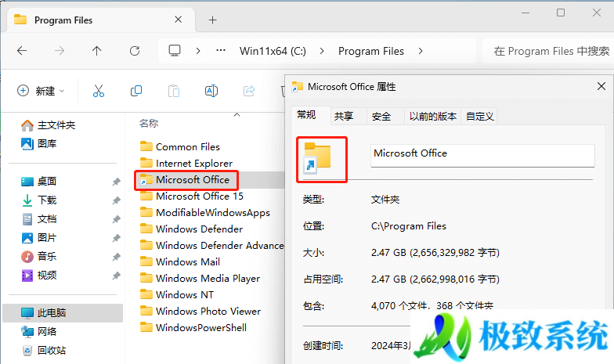This screenshot has width=614, height=364.
Task: Select the Microsoft Office 15 folder
Action: tap(192, 196)
